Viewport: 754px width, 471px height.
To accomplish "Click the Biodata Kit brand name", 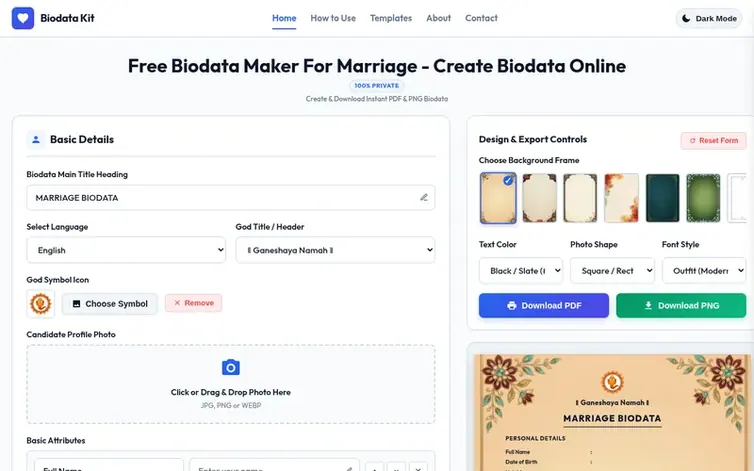I will pyautogui.click(x=67, y=18).
